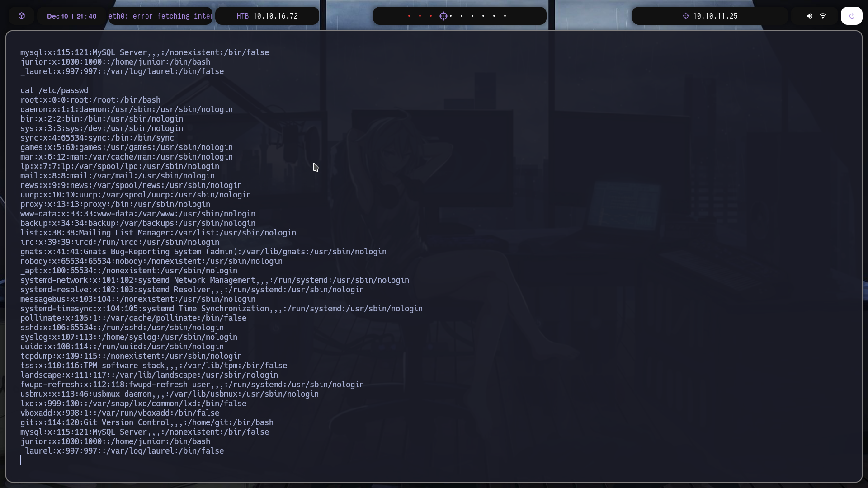Image resolution: width=868 pixels, height=488 pixels.
Task: Switch to the first red workspace dot
Action: click(409, 16)
